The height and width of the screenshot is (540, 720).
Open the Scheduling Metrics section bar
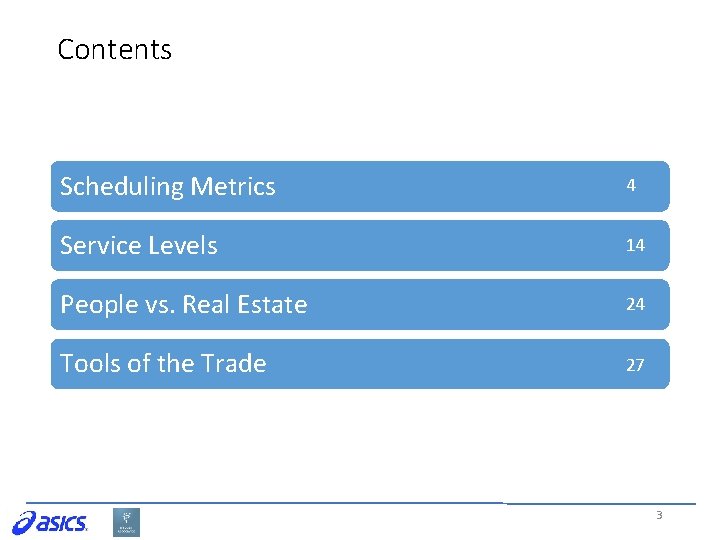point(360,186)
